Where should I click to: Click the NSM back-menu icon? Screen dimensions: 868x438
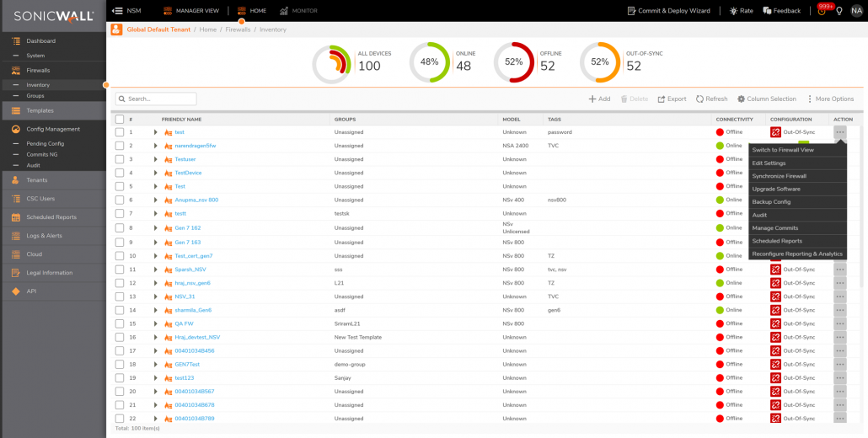click(x=117, y=10)
